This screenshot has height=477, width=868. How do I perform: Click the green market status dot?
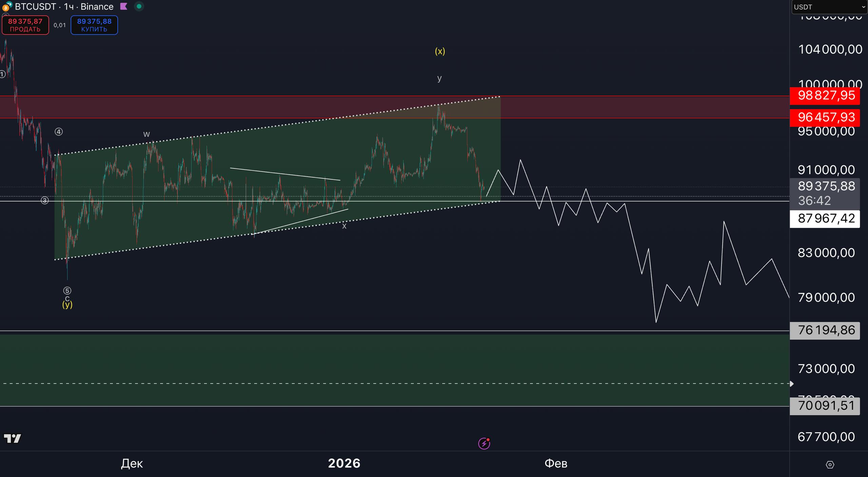click(x=139, y=6)
